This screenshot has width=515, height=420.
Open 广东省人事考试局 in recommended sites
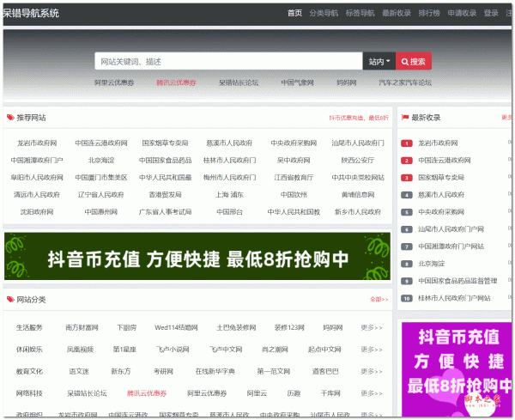click(165, 211)
